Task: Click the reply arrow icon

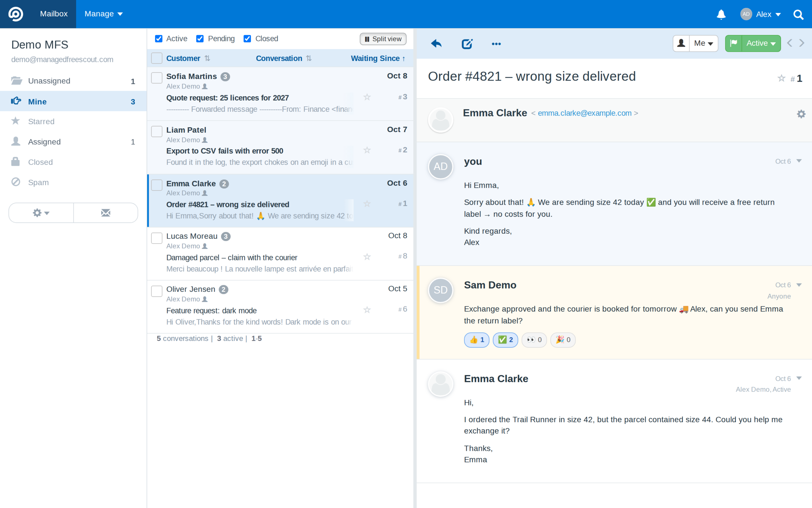Action: tap(436, 43)
